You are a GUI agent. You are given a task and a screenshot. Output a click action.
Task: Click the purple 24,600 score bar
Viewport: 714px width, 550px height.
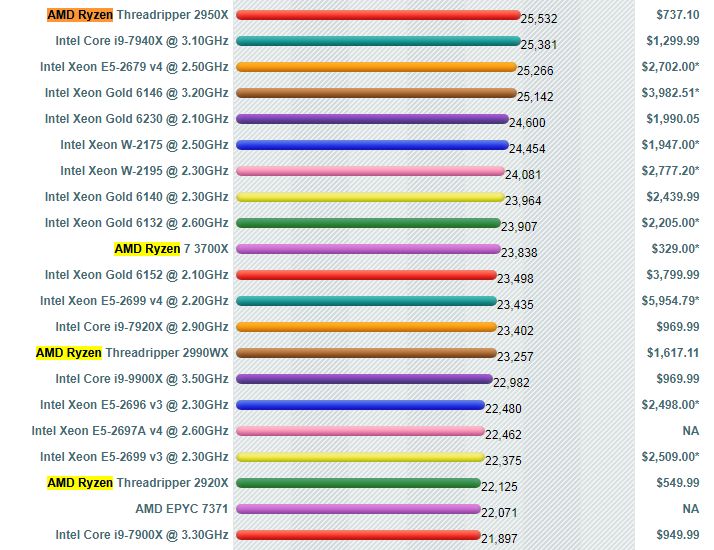point(372,119)
